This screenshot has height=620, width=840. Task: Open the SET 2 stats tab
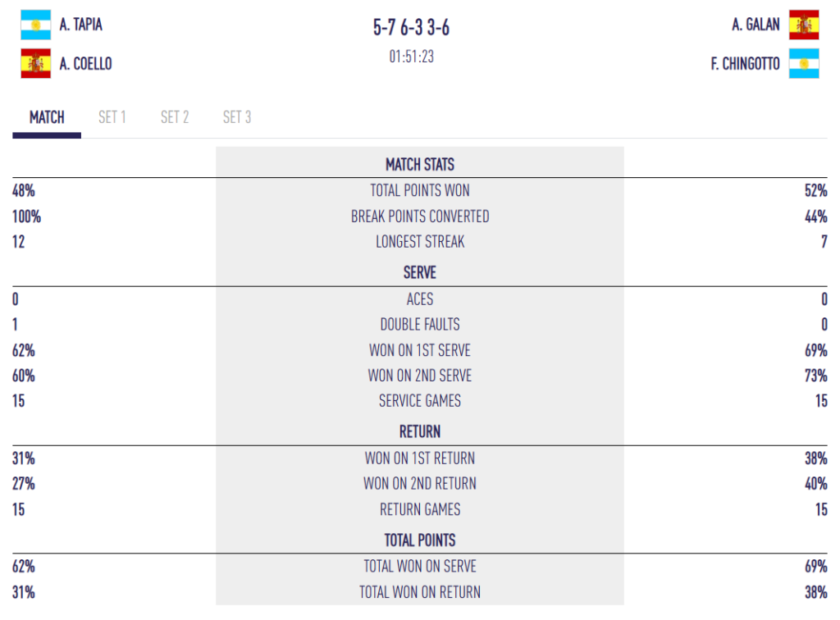[175, 117]
